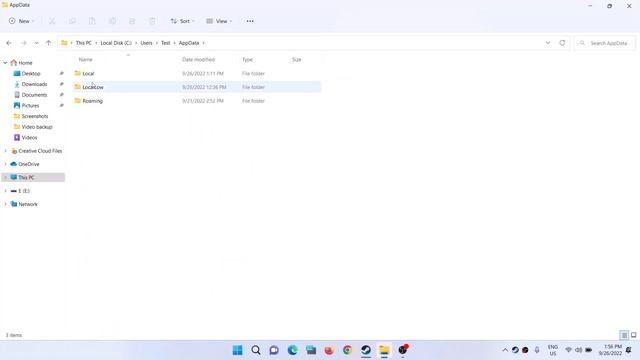Open Windows Start menu
The image size is (640, 360).
238,350
